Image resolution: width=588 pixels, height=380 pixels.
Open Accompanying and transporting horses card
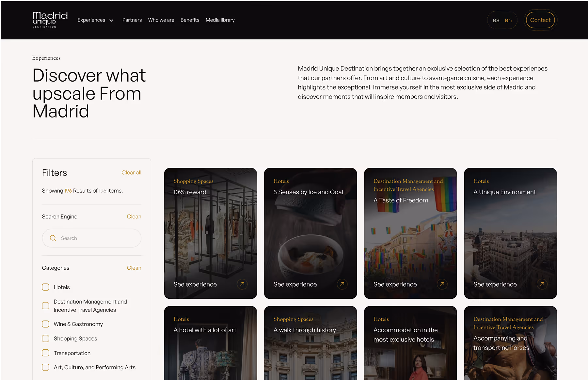510,343
